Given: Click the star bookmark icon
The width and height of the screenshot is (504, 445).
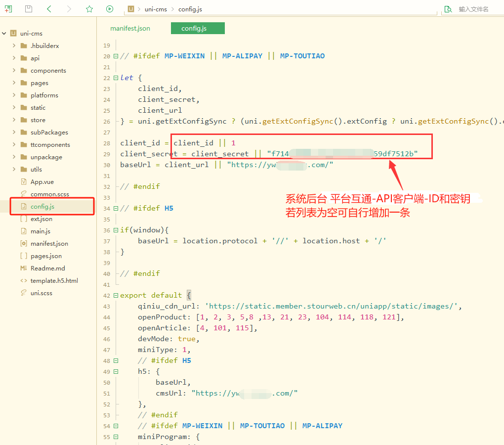Looking at the screenshot, I should coord(89,9).
